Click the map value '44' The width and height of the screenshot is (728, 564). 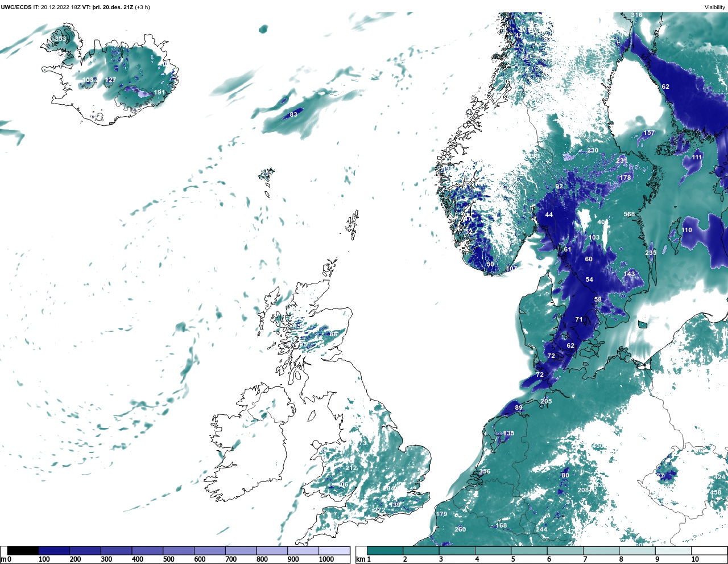coord(549,215)
